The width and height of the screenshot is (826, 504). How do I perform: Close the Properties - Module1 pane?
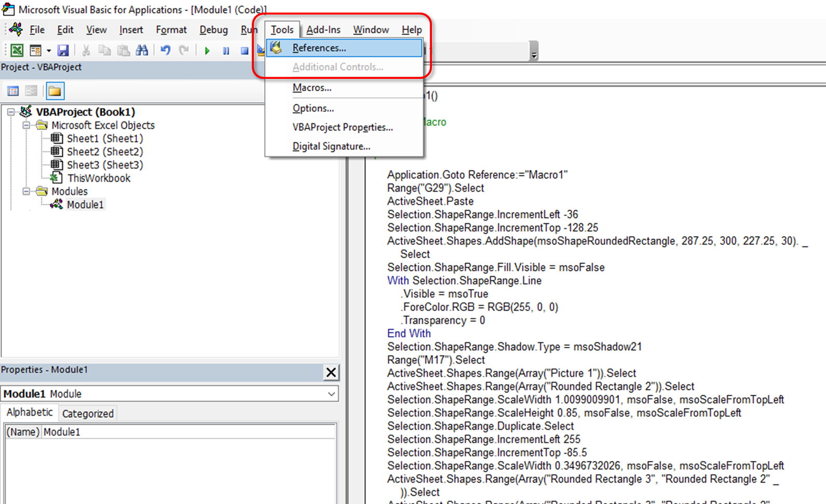point(331,373)
